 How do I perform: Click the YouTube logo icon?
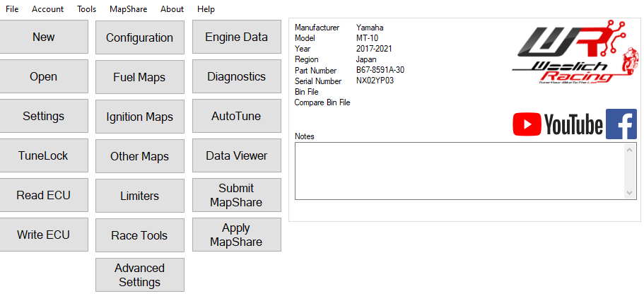coord(557,125)
